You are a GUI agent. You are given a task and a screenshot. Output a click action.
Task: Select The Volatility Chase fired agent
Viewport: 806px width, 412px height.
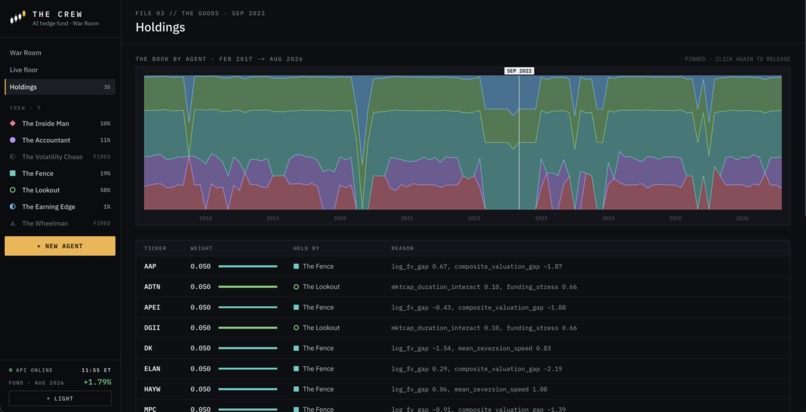click(x=60, y=157)
